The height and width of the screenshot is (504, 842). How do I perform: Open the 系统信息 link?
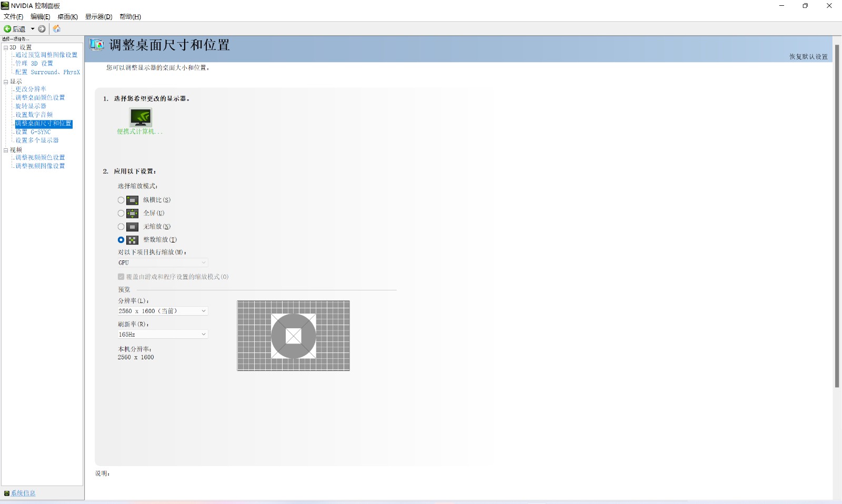click(x=23, y=493)
